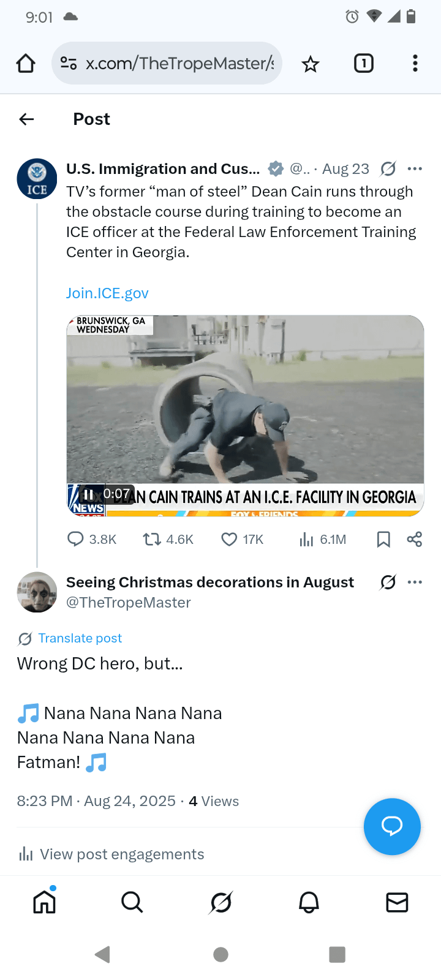Switch to the Search tab

click(x=132, y=902)
